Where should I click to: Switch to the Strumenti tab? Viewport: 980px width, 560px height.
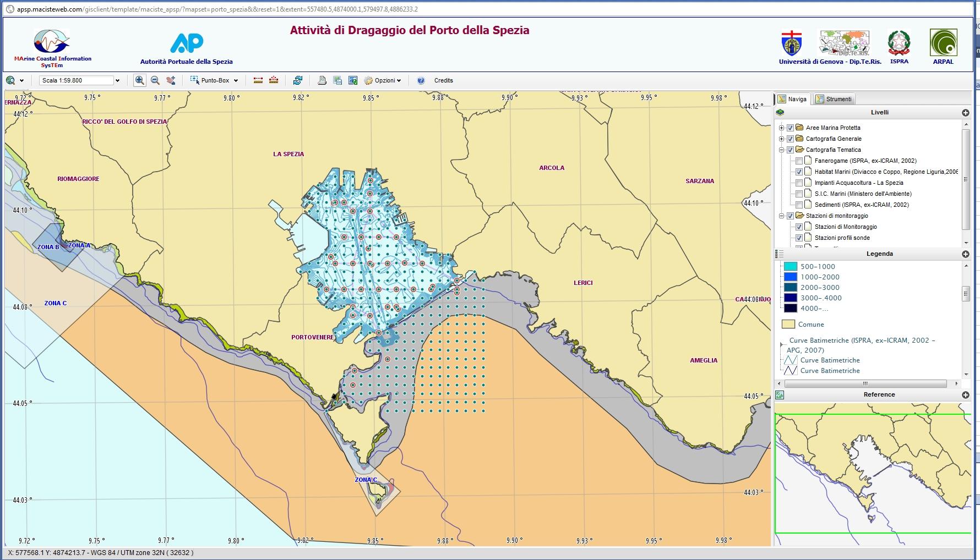pos(834,99)
